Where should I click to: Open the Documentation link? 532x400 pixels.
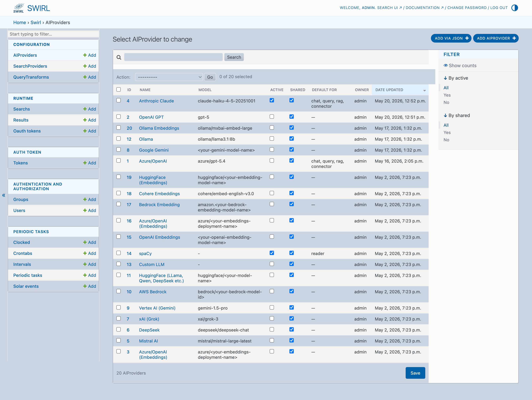point(424,8)
